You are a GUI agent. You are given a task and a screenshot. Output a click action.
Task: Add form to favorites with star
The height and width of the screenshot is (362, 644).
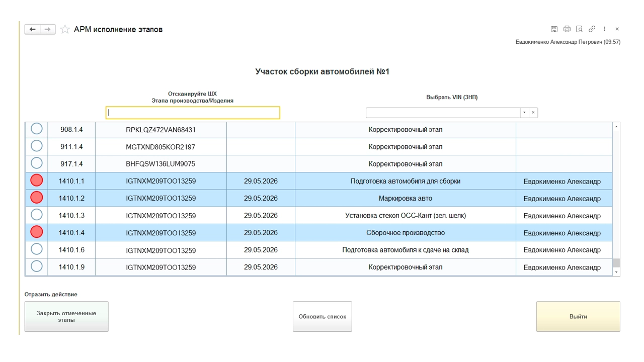click(x=65, y=29)
